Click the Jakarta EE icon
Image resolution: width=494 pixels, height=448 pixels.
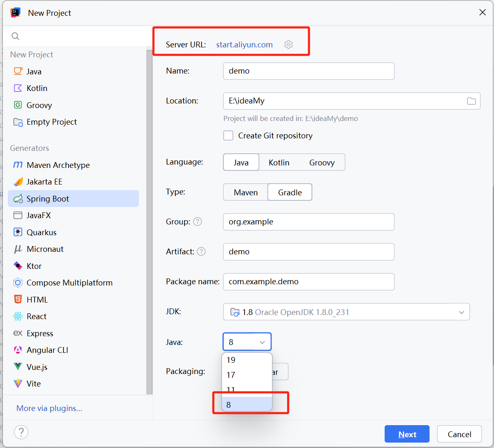18,182
